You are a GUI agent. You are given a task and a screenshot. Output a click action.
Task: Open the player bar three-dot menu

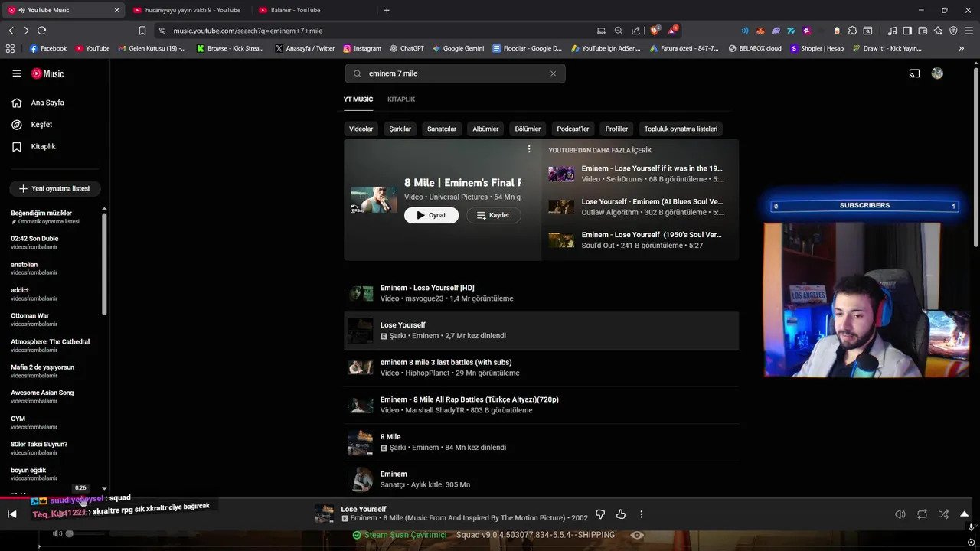(x=642, y=514)
